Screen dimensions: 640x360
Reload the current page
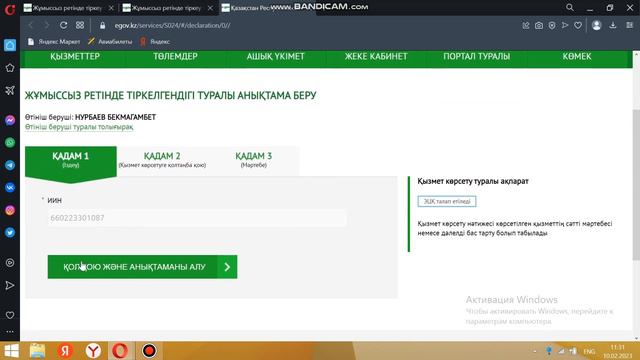[63, 25]
